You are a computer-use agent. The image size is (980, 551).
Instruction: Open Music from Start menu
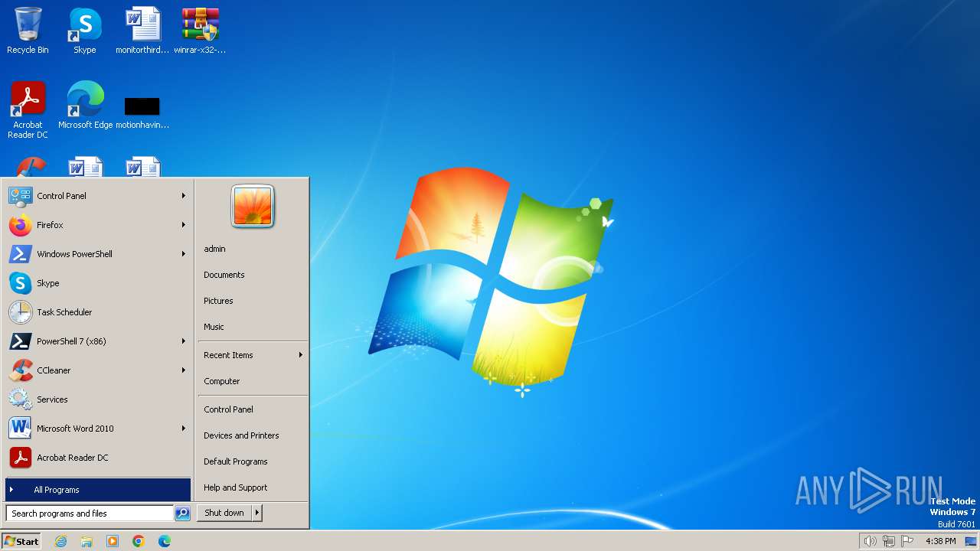(253, 327)
